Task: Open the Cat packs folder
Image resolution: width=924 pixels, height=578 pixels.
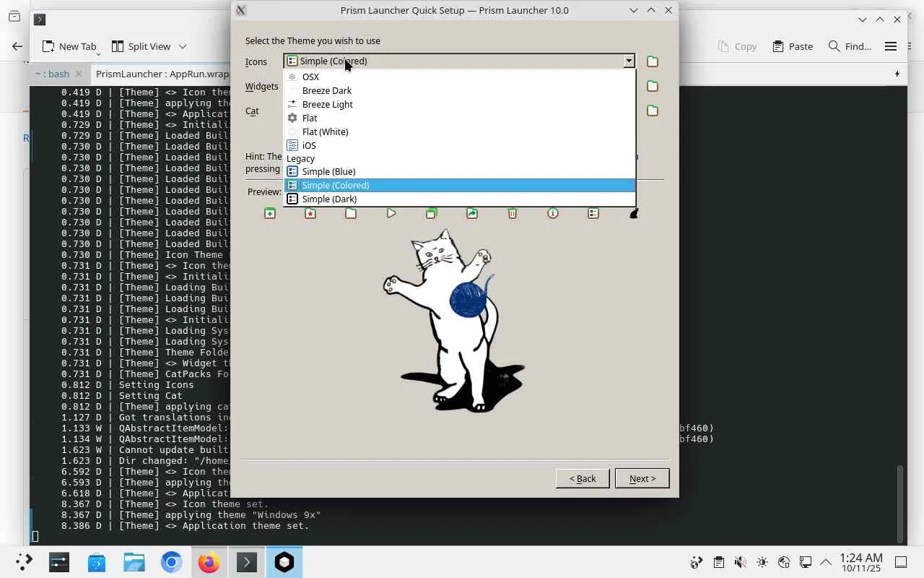Action: (653, 111)
